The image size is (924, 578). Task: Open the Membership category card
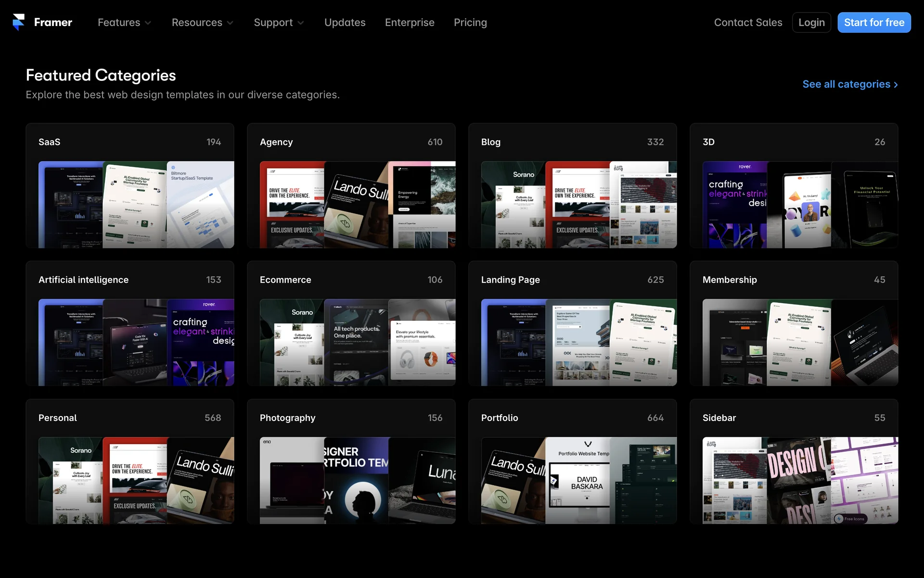(x=794, y=323)
